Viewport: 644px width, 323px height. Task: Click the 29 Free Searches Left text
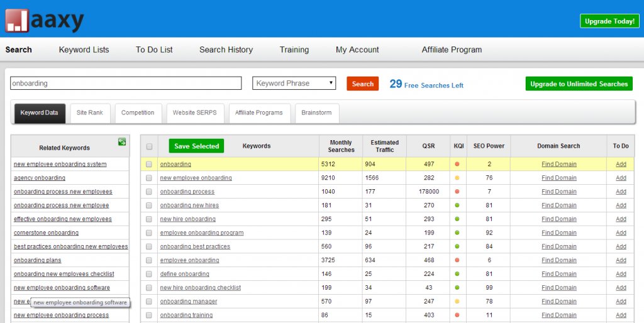[x=426, y=84]
